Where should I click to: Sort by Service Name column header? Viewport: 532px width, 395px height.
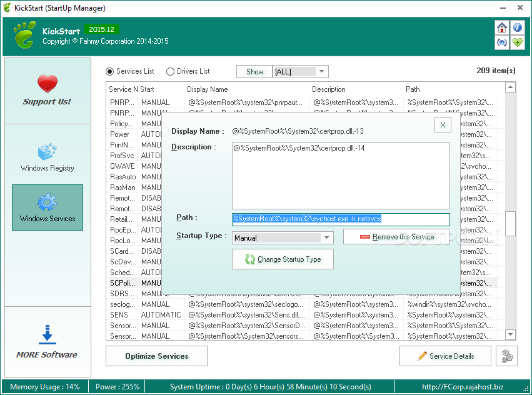pyautogui.click(x=122, y=89)
